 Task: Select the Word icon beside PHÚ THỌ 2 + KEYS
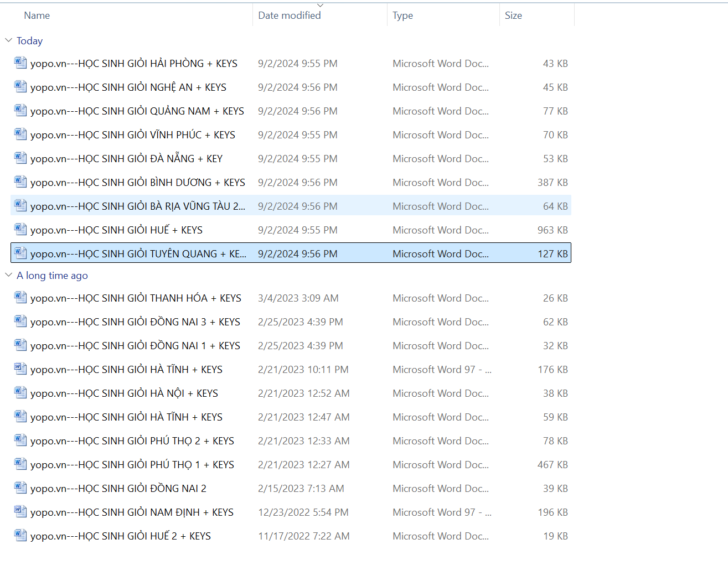(20, 440)
